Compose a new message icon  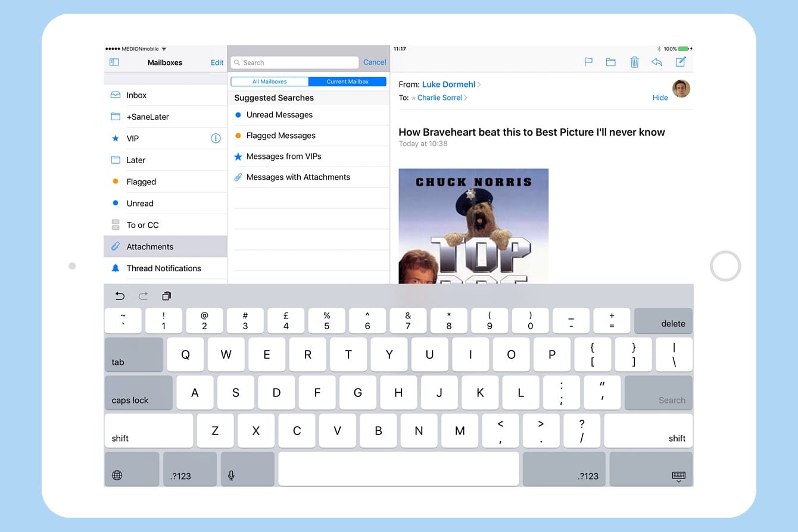(x=681, y=62)
